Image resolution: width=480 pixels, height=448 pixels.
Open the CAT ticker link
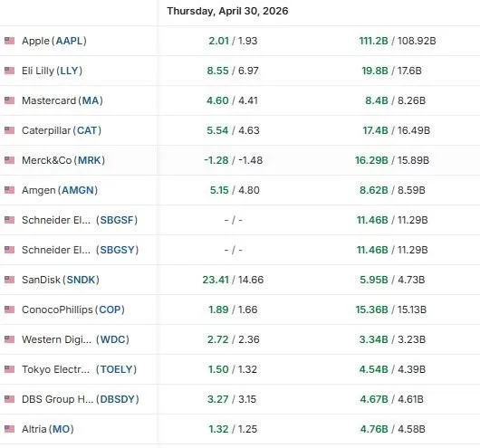click(87, 130)
